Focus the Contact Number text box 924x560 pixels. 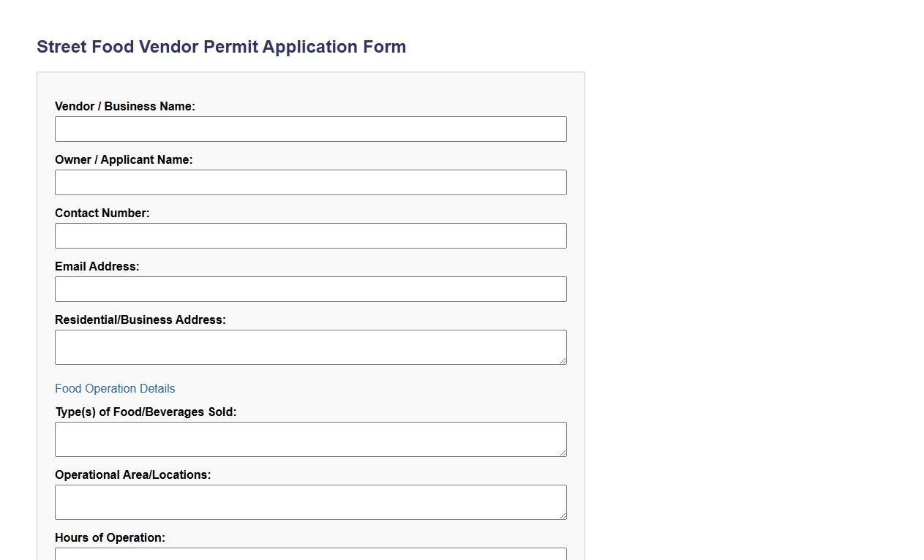pos(311,235)
